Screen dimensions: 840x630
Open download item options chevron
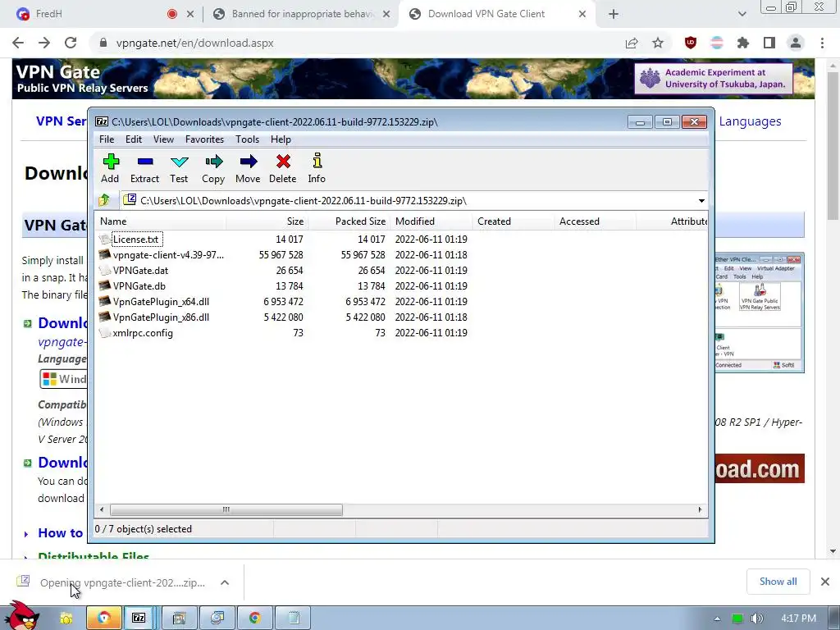pyautogui.click(x=225, y=582)
